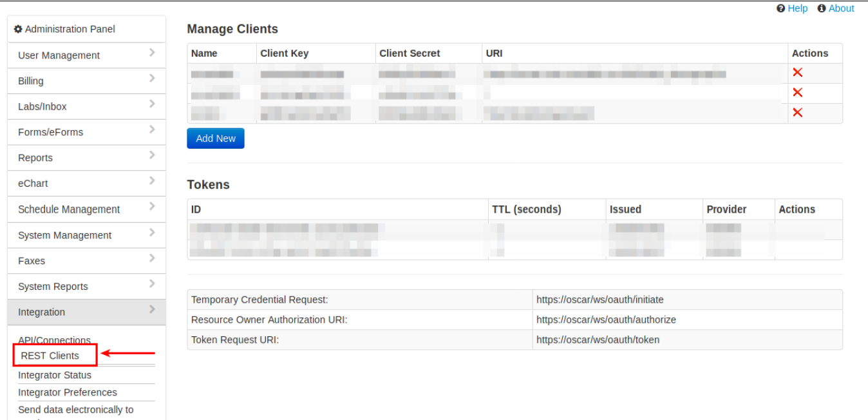The width and height of the screenshot is (868, 420).
Task: Delete the second client using its red X
Action: tap(798, 92)
